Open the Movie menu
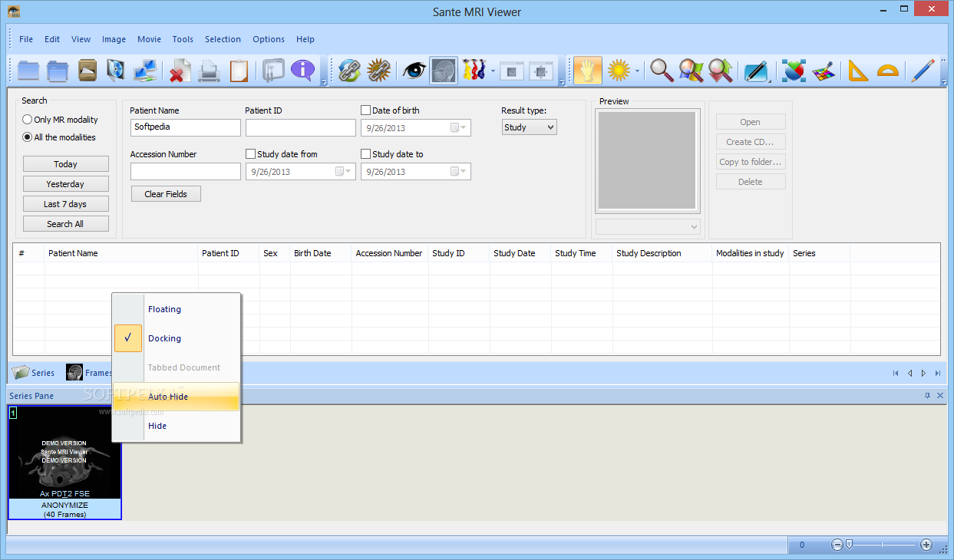The width and height of the screenshot is (954, 560). 149,39
